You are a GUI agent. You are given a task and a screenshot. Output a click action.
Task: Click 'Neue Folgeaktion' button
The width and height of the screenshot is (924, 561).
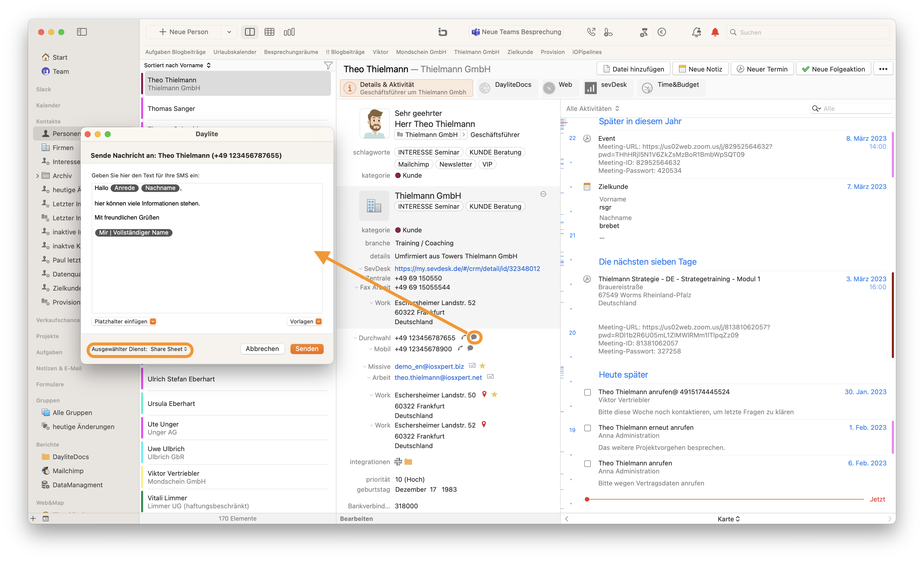click(x=833, y=69)
